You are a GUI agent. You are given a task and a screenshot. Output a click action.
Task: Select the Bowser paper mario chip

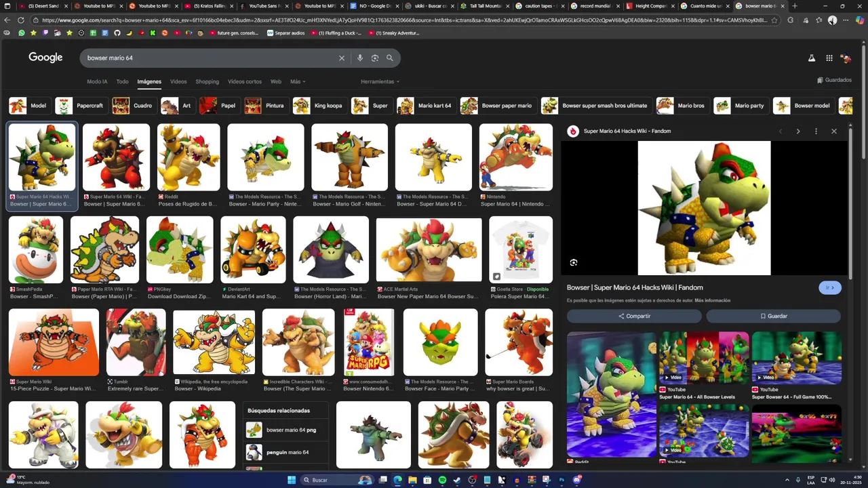pos(497,106)
